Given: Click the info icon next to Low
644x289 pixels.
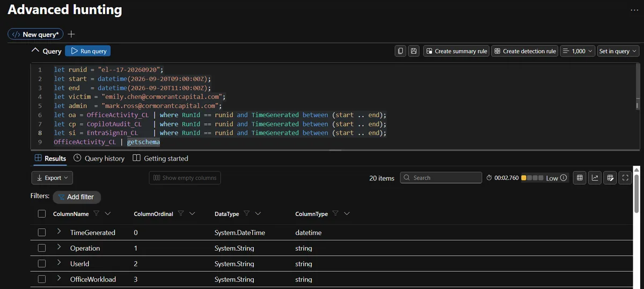Looking at the screenshot, I should point(563,178).
